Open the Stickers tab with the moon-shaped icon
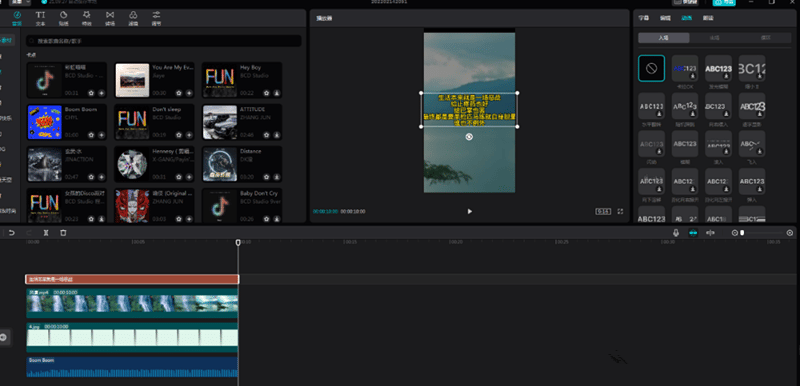The width and height of the screenshot is (800, 386). click(x=63, y=18)
